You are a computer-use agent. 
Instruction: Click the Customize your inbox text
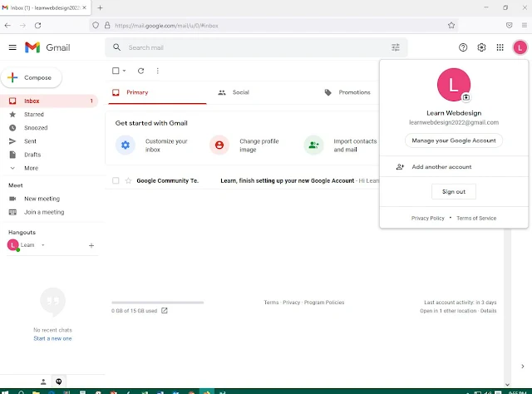166,145
